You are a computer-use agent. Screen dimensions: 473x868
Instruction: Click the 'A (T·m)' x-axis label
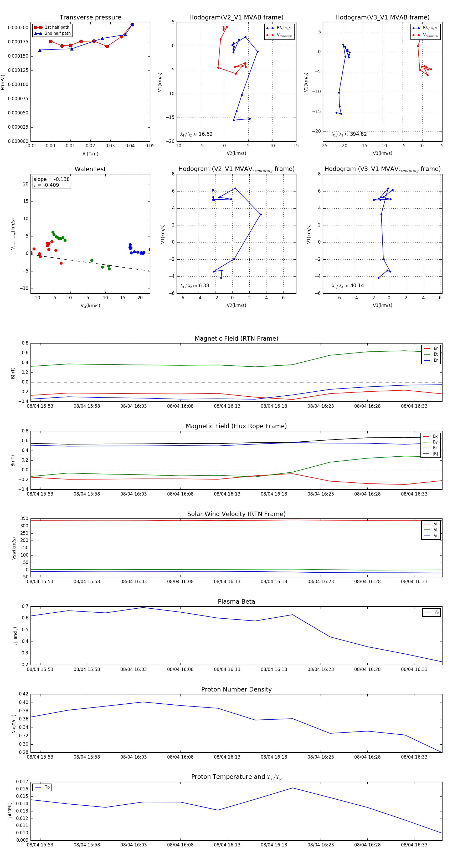click(x=90, y=154)
